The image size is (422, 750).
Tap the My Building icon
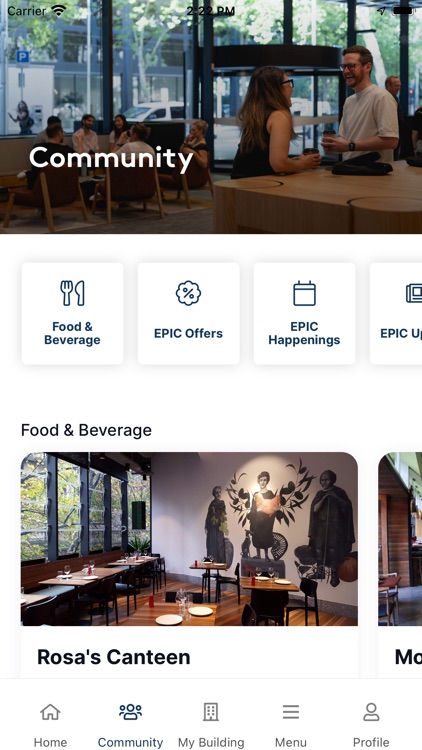[211, 712]
